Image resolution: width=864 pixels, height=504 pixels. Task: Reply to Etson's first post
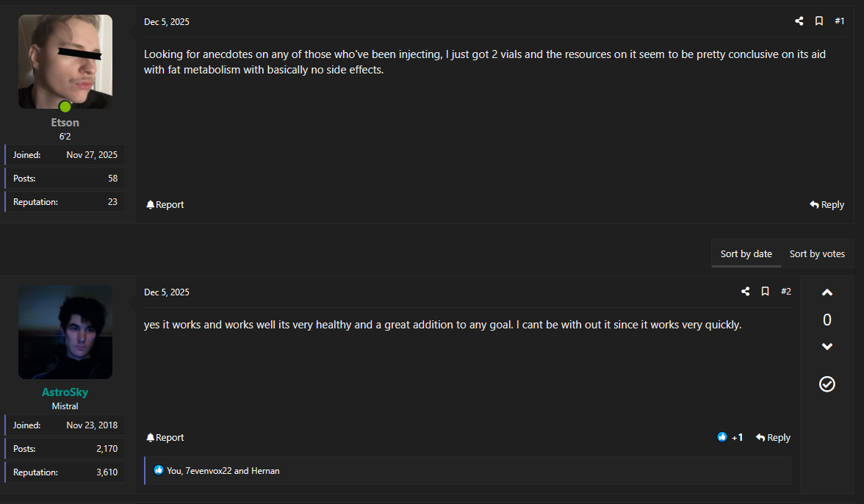(827, 204)
